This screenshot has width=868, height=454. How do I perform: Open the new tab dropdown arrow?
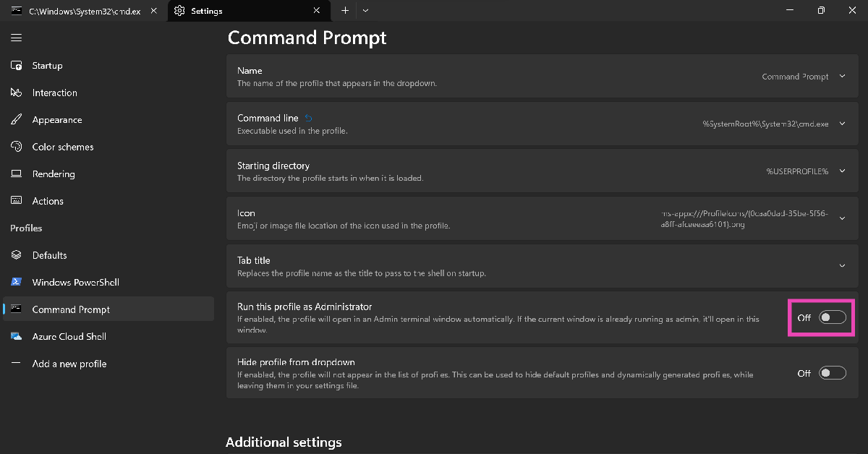coord(365,11)
